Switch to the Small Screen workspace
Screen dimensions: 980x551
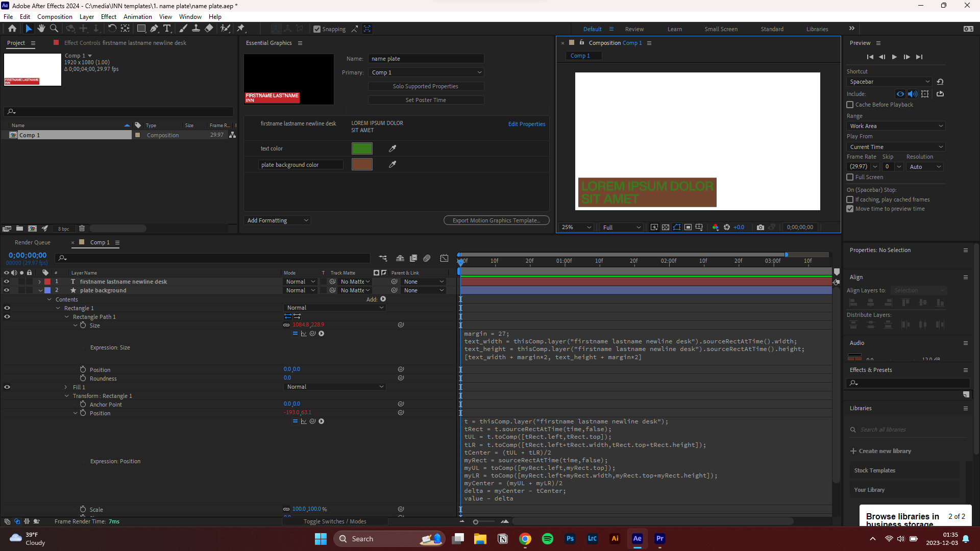coord(721,29)
